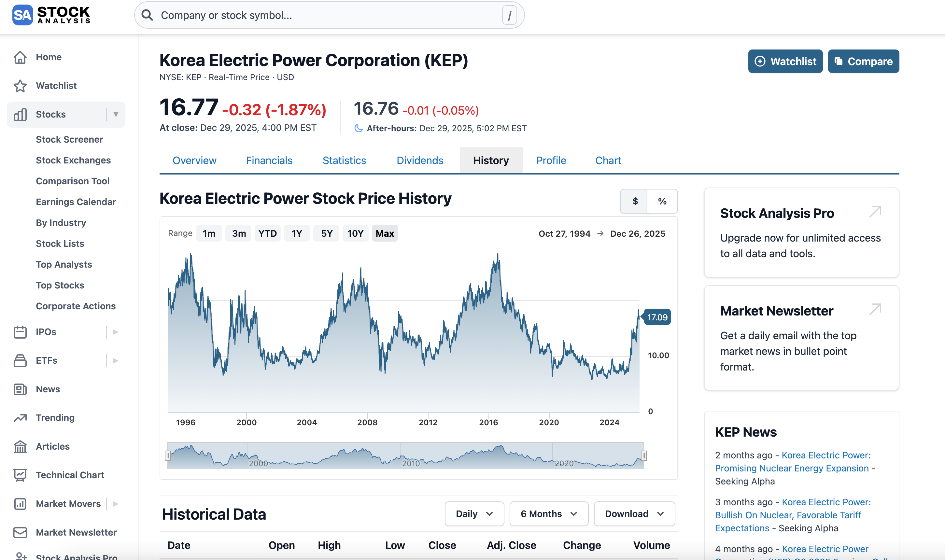Expand the 6 Months period dropdown
The width and height of the screenshot is (945, 560).
[x=548, y=513]
